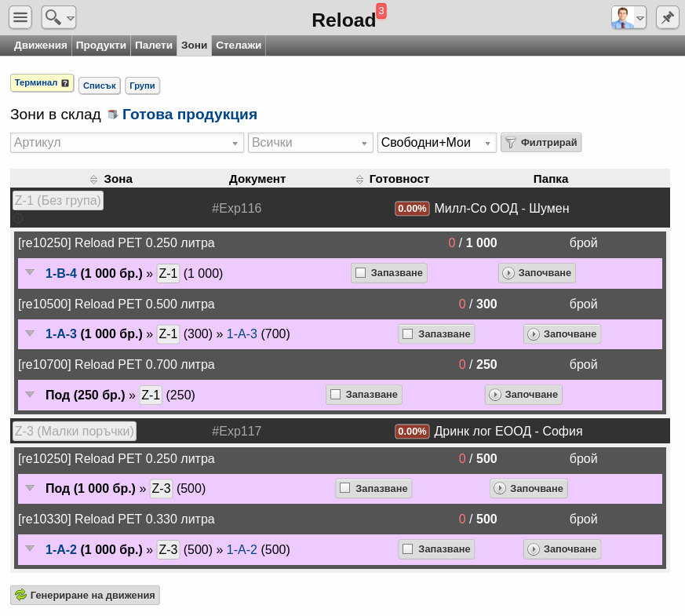Image resolution: width=685 pixels, height=616 pixels.
Task: Sort by Зона column arrows
Action: click(93, 179)
